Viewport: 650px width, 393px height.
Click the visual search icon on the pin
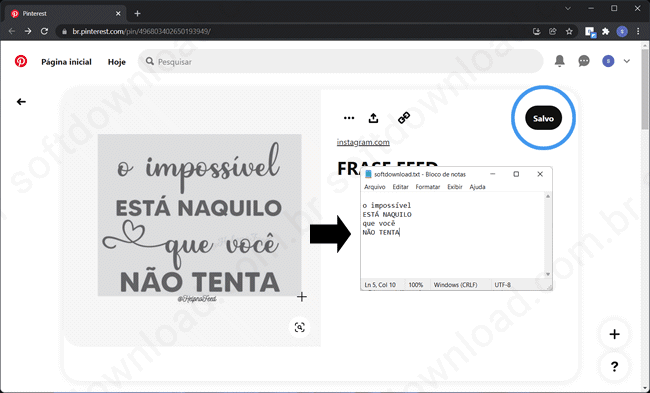[299, 327]
